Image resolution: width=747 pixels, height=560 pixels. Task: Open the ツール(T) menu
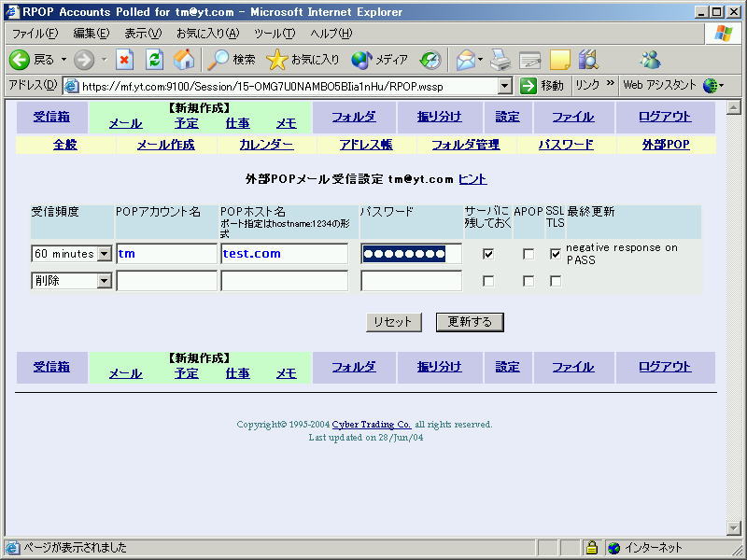274,34
